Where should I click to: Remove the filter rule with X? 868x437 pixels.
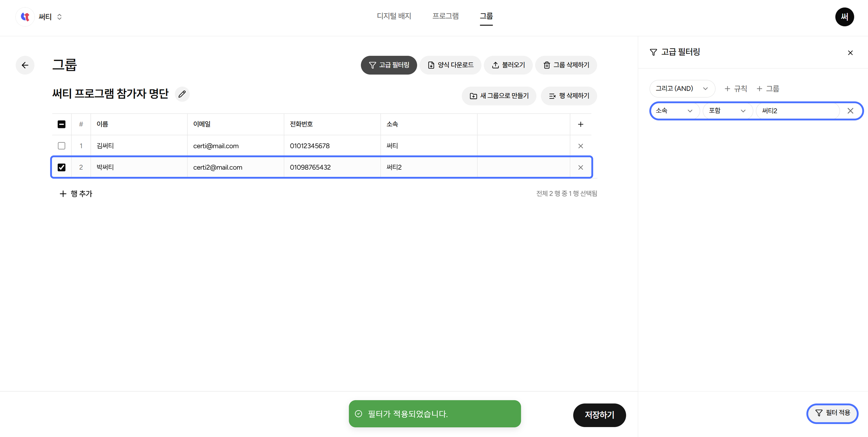[850, 111]
